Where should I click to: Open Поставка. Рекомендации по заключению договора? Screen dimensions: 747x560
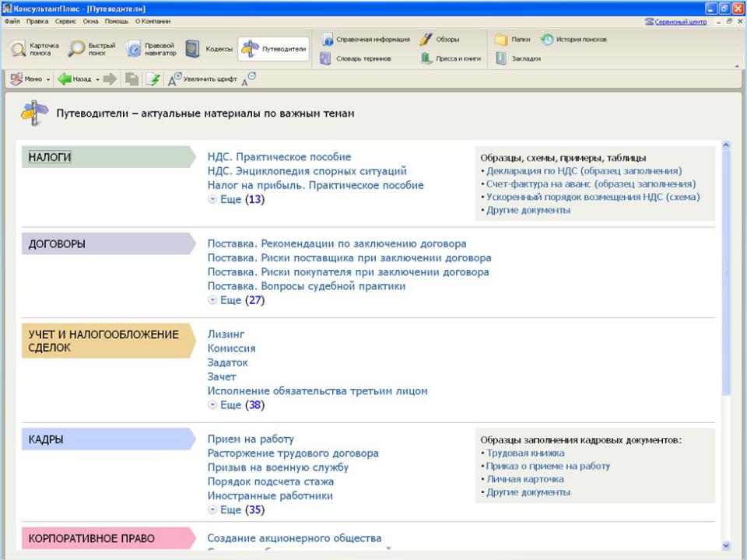coord(337,243)
